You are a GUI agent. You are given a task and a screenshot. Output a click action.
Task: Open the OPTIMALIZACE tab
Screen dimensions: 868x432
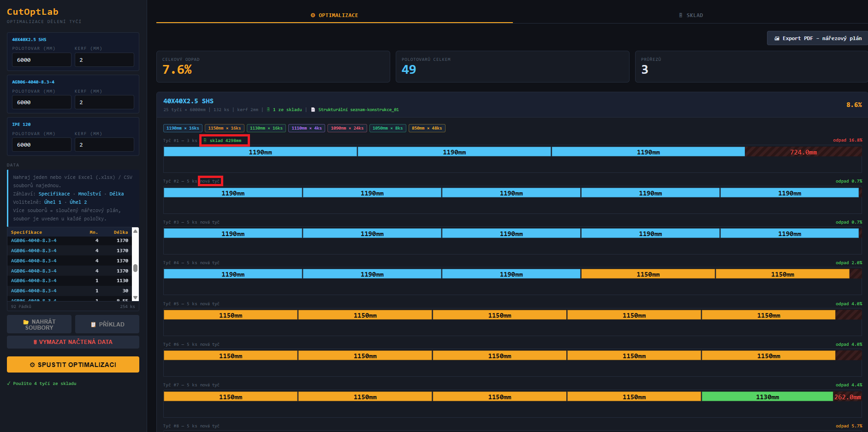[334, 15]
